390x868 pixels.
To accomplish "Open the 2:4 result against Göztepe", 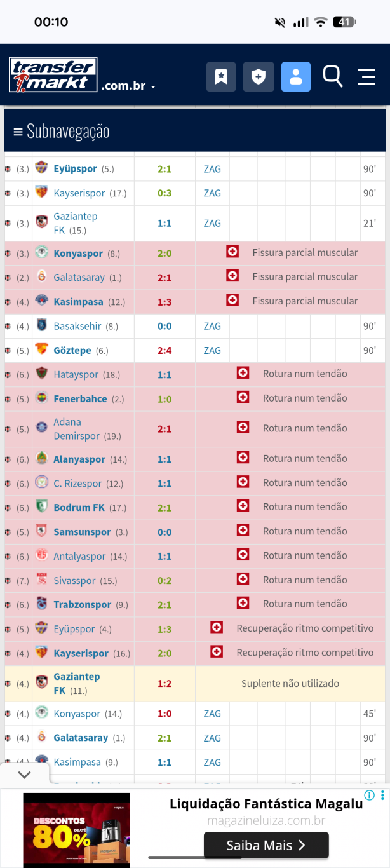I will [165, 351].
